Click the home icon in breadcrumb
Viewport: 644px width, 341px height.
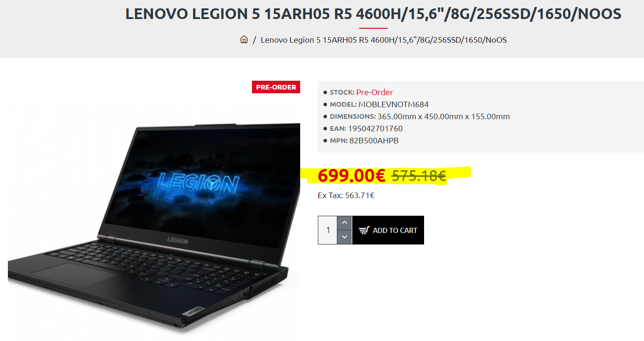click(244, 39)
